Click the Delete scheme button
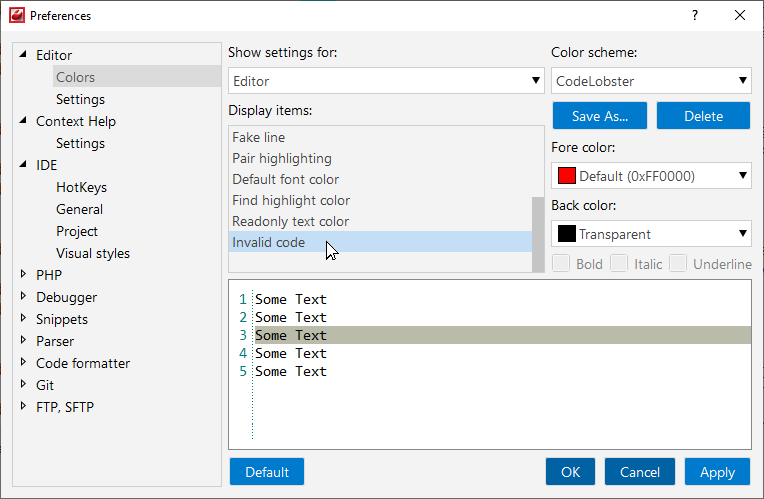This screenshot has height=499, width=764. 703,115
